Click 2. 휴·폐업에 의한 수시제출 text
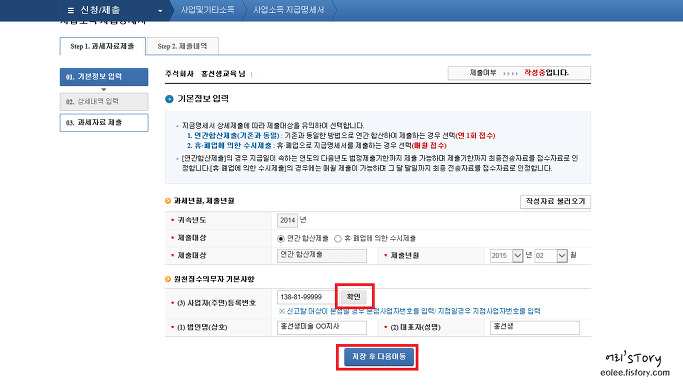Screen dimensions: 683x386 pyautogui.click(x=229, y=146)
